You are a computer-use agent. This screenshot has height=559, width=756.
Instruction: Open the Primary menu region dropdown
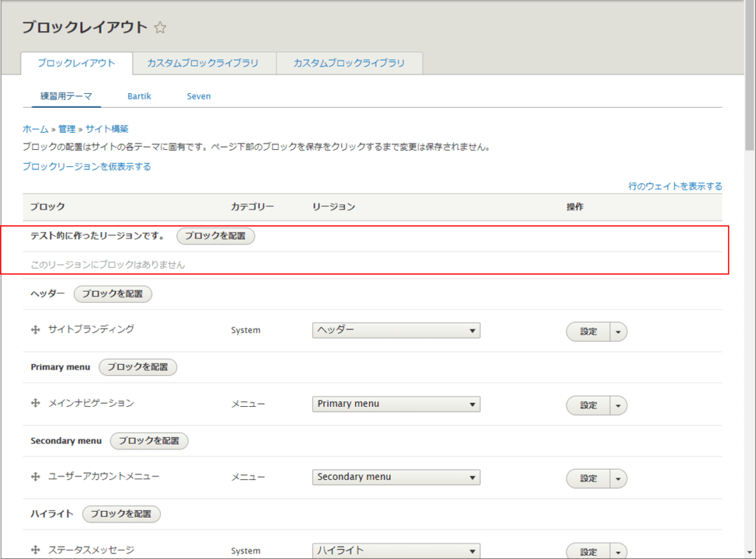(x=396, y=404)
